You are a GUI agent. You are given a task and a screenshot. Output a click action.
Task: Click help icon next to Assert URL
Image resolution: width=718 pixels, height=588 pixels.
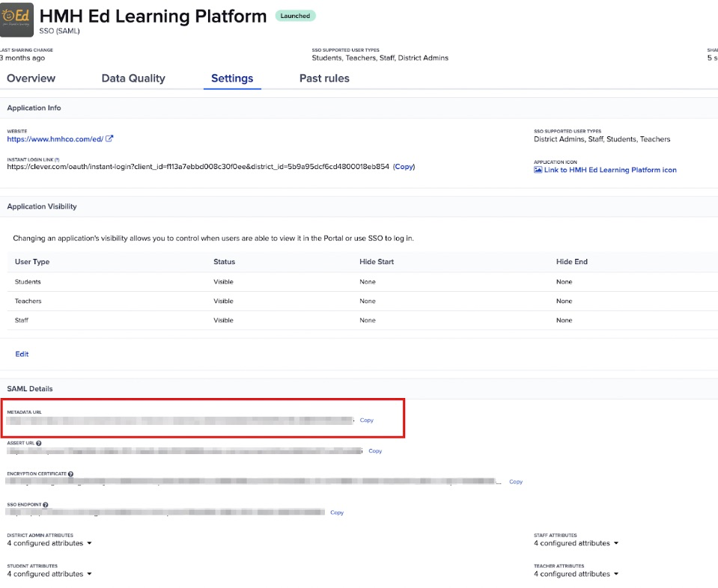click(38, 444)
